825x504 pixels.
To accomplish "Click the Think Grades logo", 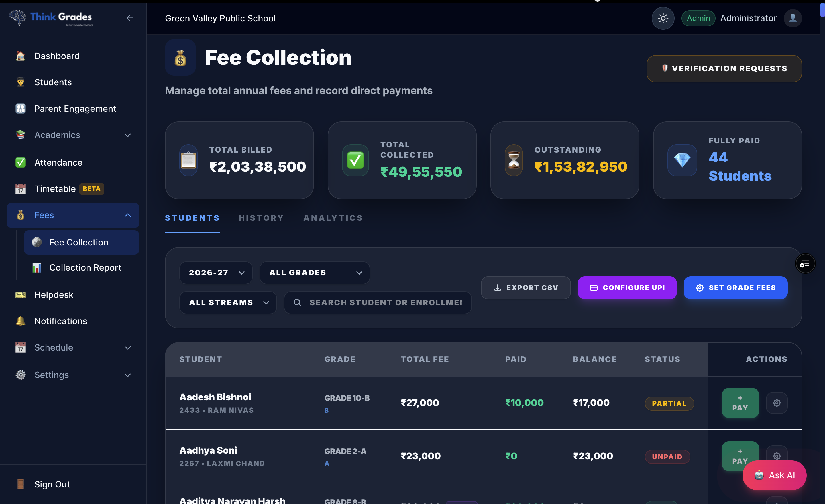I will (51, 18).
